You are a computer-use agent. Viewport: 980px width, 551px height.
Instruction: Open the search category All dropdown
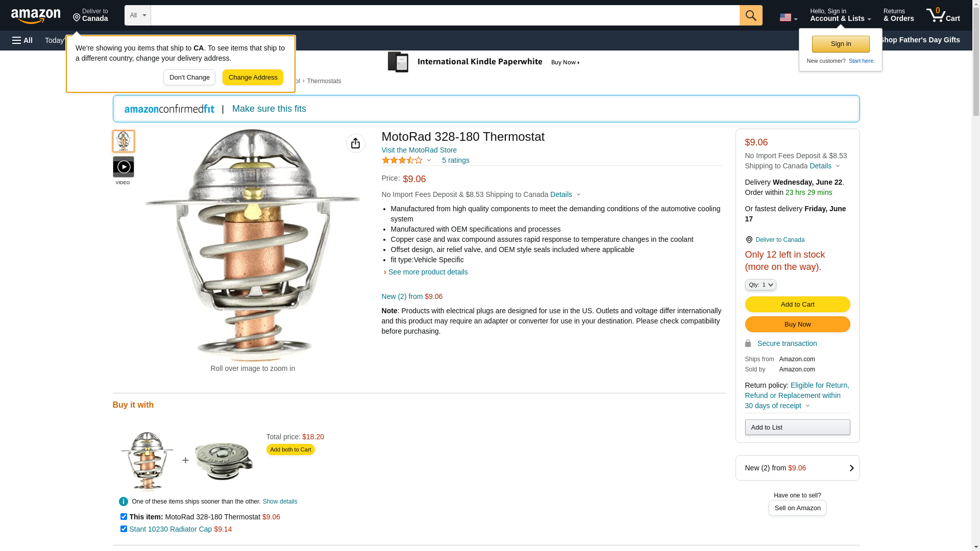137,15
